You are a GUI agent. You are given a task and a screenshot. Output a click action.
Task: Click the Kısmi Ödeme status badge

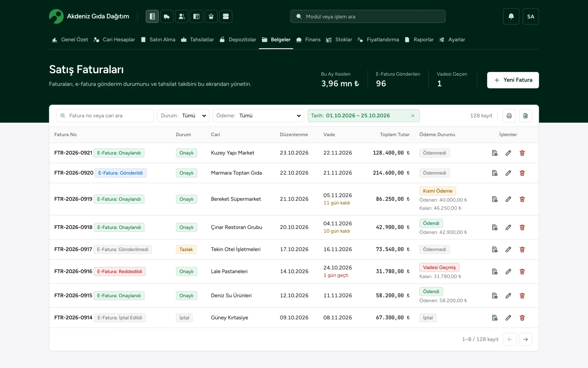(437, 191)
